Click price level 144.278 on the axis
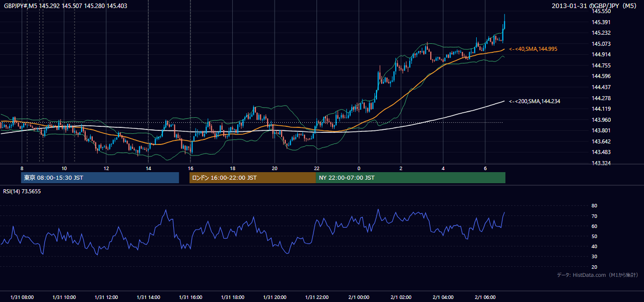The height and width of the screenshot is (302, 644). tap(602, 98)
